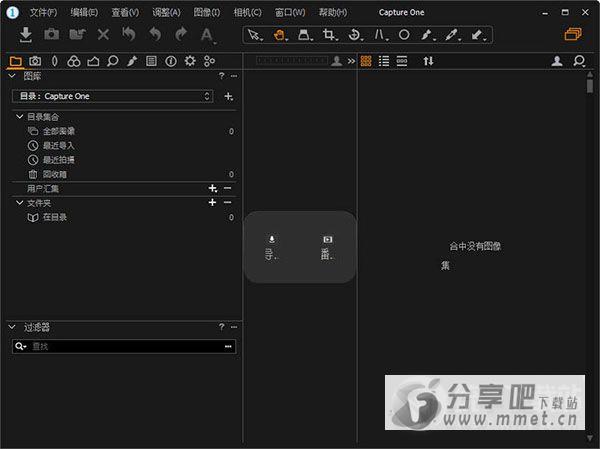Click the Import images download icon
600x449 pixels.
point(26,35)
